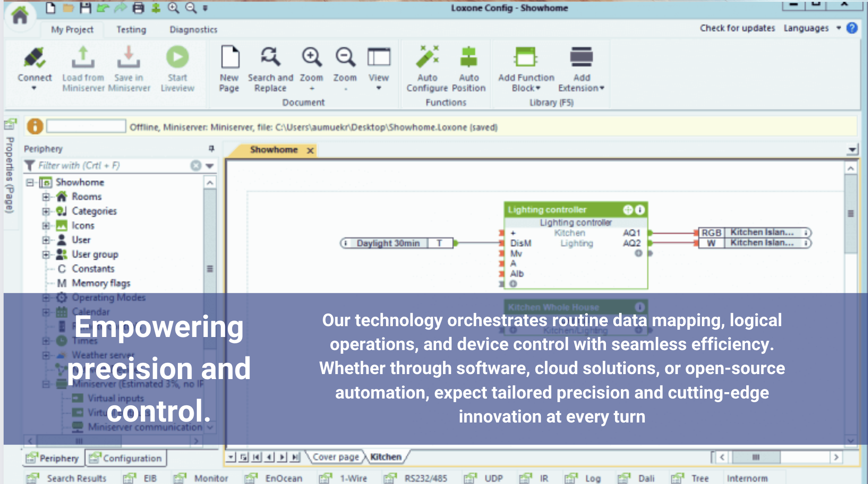
Task: Switch to the My Project tab
Action: point(72,29)
